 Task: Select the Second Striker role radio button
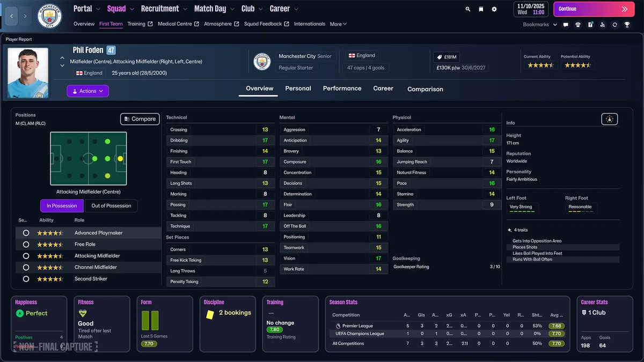click(x=26, y=279)
